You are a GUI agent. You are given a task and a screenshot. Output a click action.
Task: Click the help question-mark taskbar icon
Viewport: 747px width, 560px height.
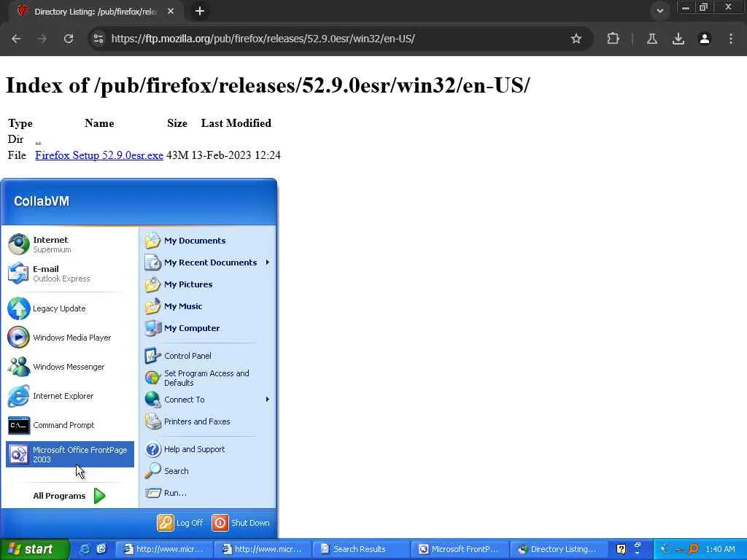tap(621, 549)
